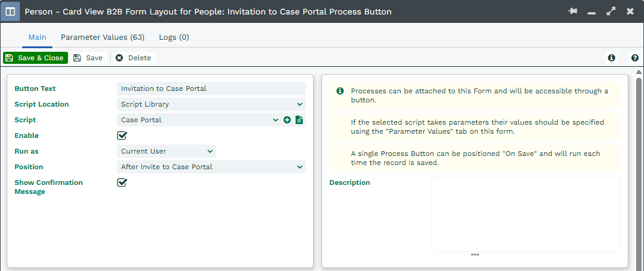The height and width of the screenshot is (271, 644).
Task: Switch to the Parameter Values (63) tab
Action: click(102, 37)
